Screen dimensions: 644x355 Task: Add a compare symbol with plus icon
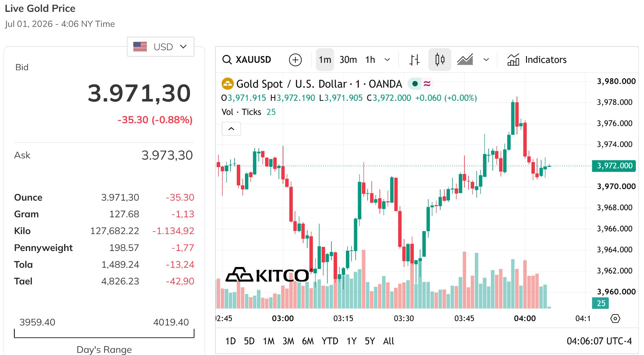click(x=295, y=60)
